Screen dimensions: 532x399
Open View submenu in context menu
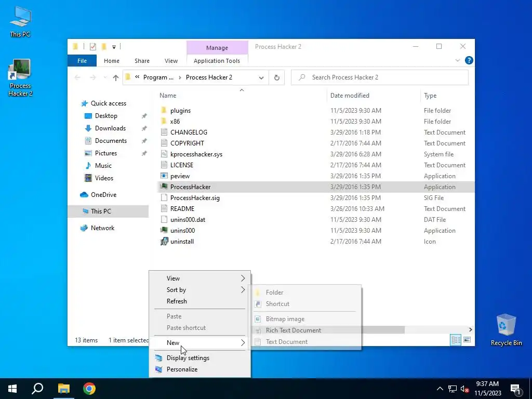[x=200, y=278]
